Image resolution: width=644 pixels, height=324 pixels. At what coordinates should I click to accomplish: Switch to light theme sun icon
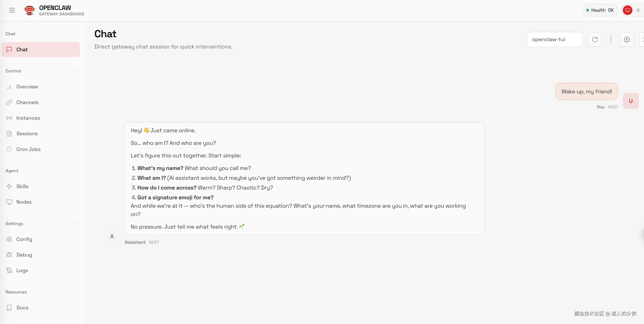coord(638,10)
